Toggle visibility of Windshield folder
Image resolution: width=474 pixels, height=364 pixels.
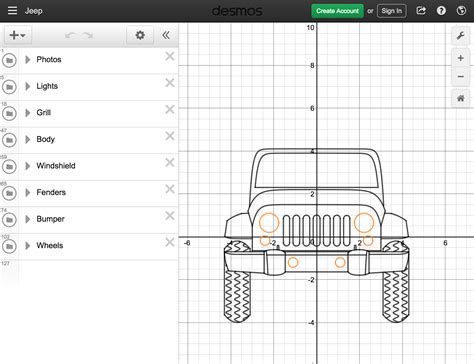pyautogui.click(x=9, y=167)
